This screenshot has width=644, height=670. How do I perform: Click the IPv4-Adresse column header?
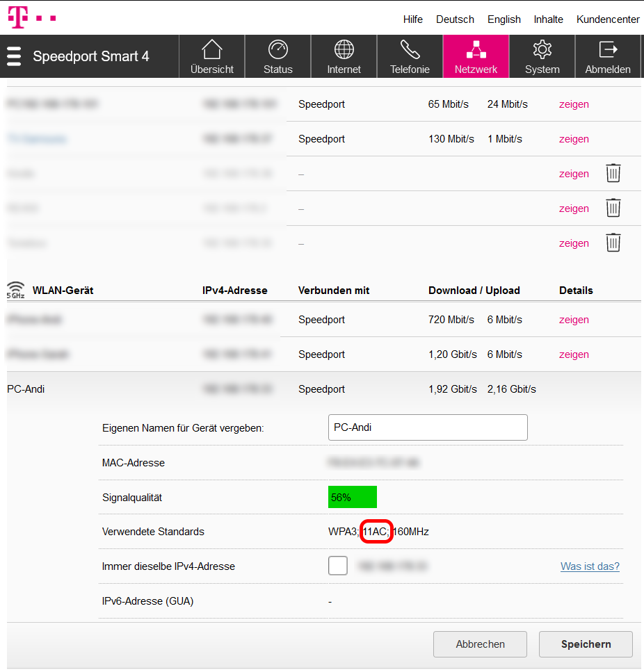(235, 291)
